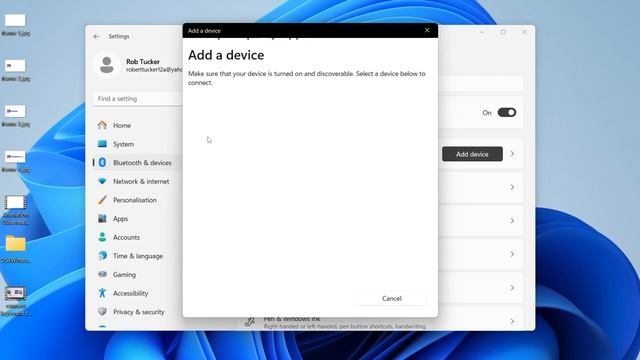
Task: Select the bottom-most desktop video thumbnail
Action: point(15,293)
